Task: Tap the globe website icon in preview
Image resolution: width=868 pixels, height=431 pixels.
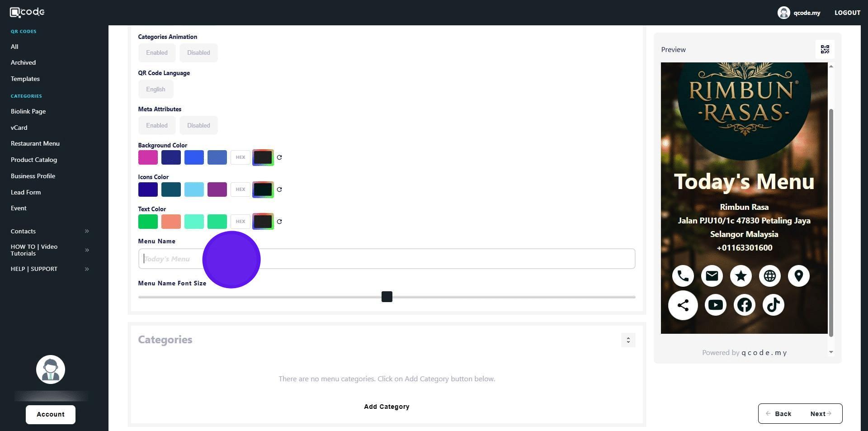Action: [x=770, y=276]
